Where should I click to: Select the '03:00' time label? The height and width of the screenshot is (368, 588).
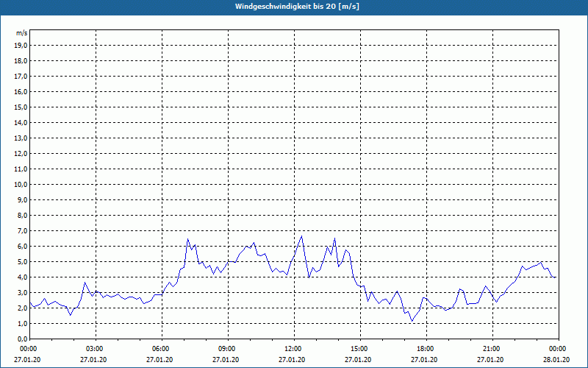point(96,349)
